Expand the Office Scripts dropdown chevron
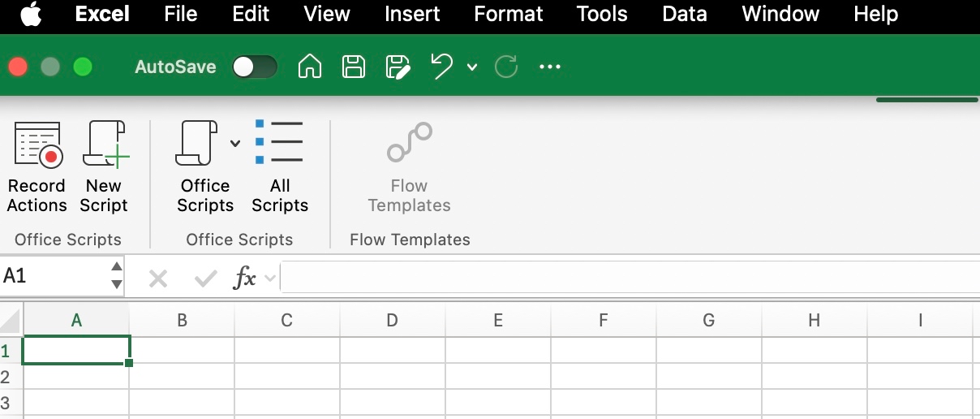The height and width of the screenshot is (419, 980). pos(235,144)
